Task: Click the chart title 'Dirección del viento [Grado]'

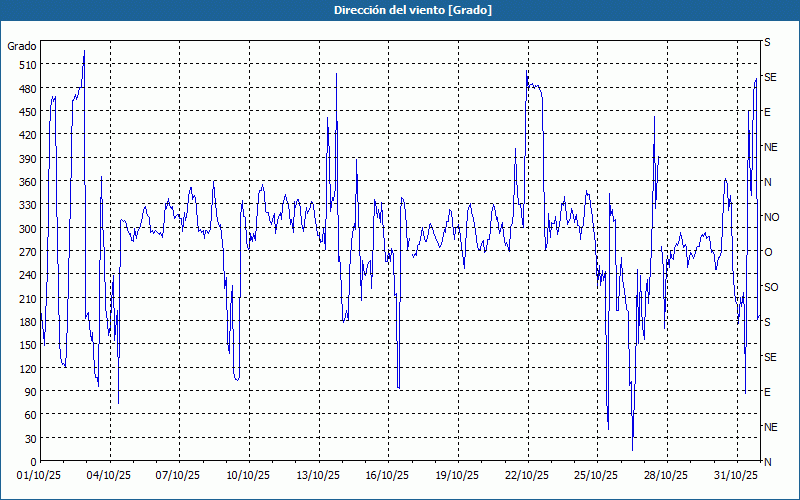Action: [400, 9]
